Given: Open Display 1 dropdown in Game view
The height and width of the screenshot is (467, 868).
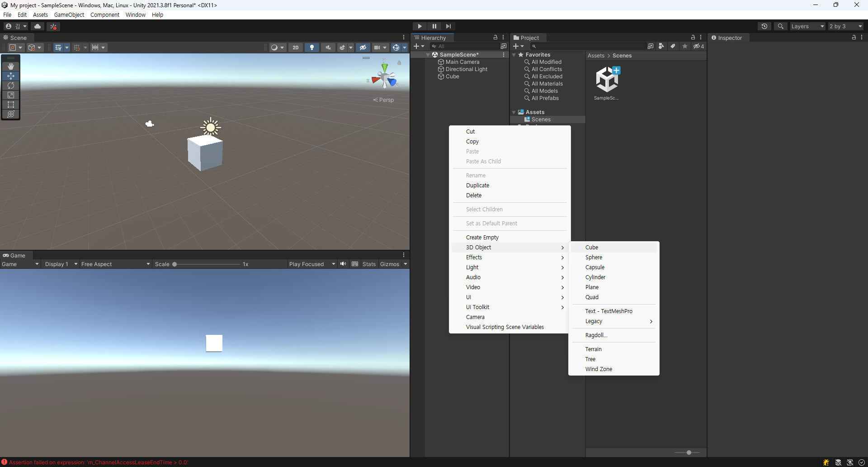Looking at the screenshot, I should (61, 264).
